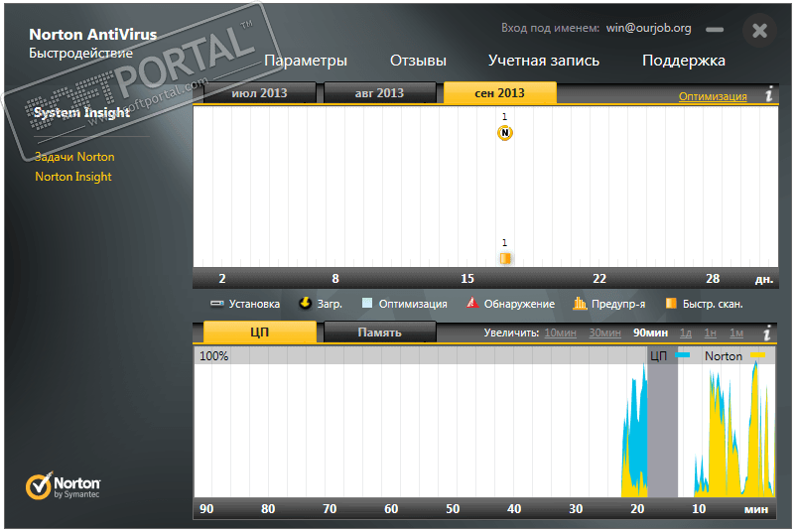This screenshot has height=532, width=796.
Task: Open the info icon beside Оптимизация link
Action: click(x=769, y=94)
